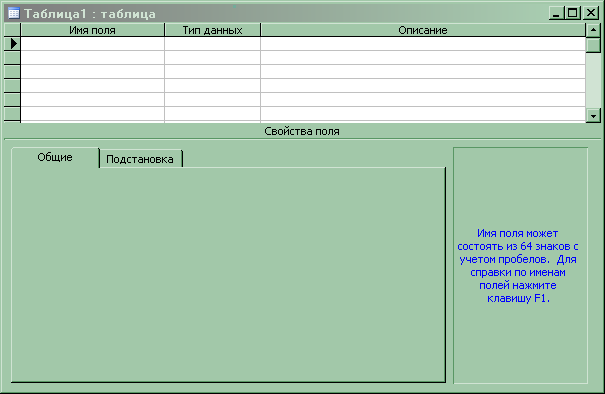Click the Таблица1 : таблица title text

point(90,14)
